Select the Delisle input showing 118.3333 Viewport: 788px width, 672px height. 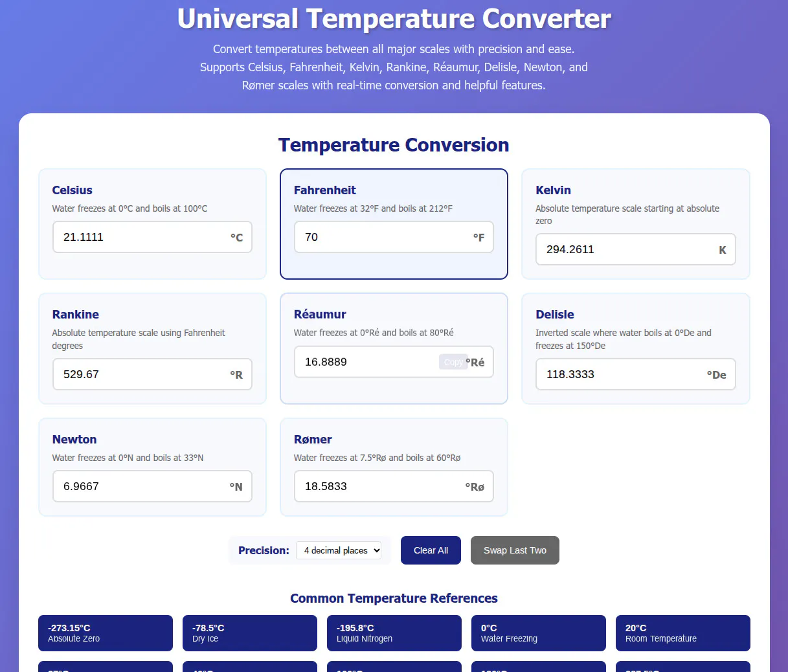(635, 374)
